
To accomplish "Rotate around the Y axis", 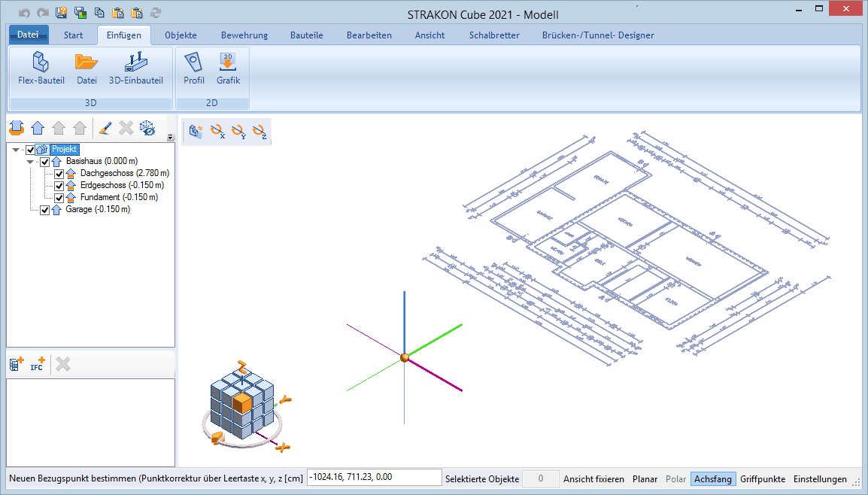I will click(x=238, y=131).
